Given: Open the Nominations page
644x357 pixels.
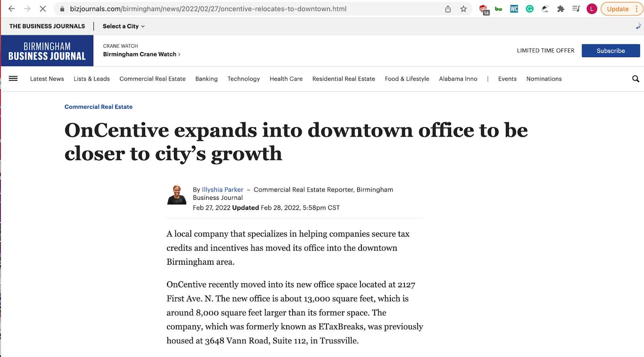Looking at the screenshot, I should [544, 79].
